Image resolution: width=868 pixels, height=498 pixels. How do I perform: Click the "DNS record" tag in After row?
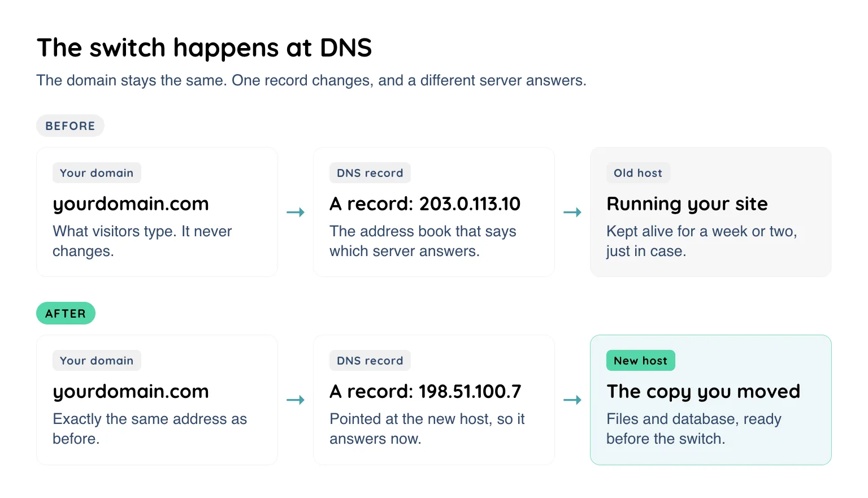[370, 361]
